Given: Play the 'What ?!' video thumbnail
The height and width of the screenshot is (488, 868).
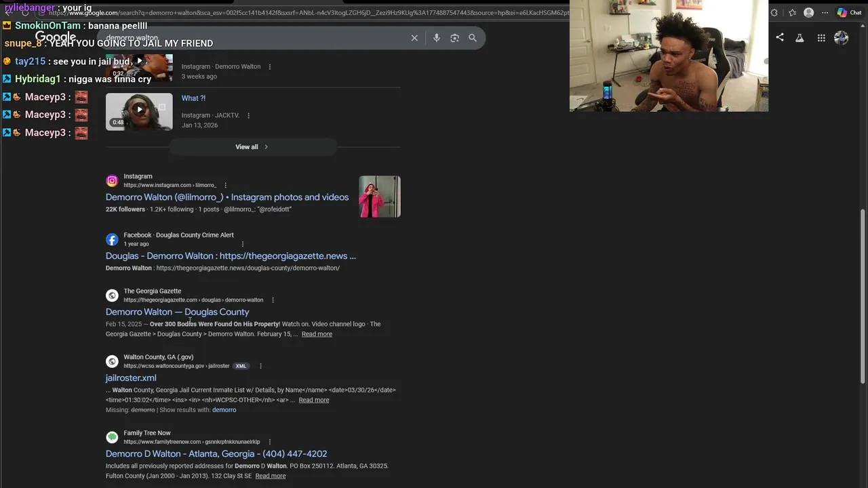Looking at the screenshot, I should tap(139, 112).
